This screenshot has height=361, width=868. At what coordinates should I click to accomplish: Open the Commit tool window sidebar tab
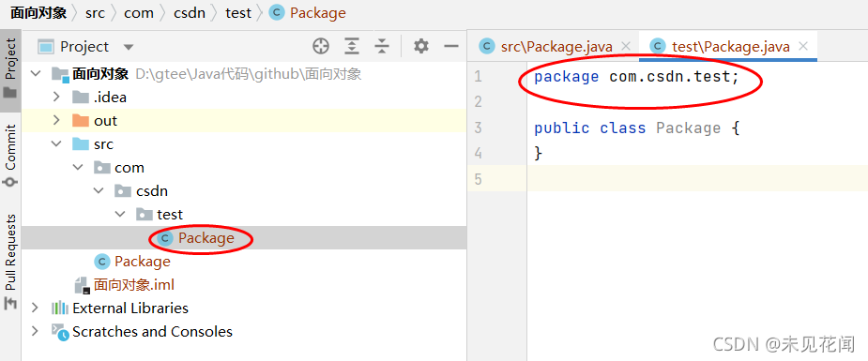coord(10,155)
